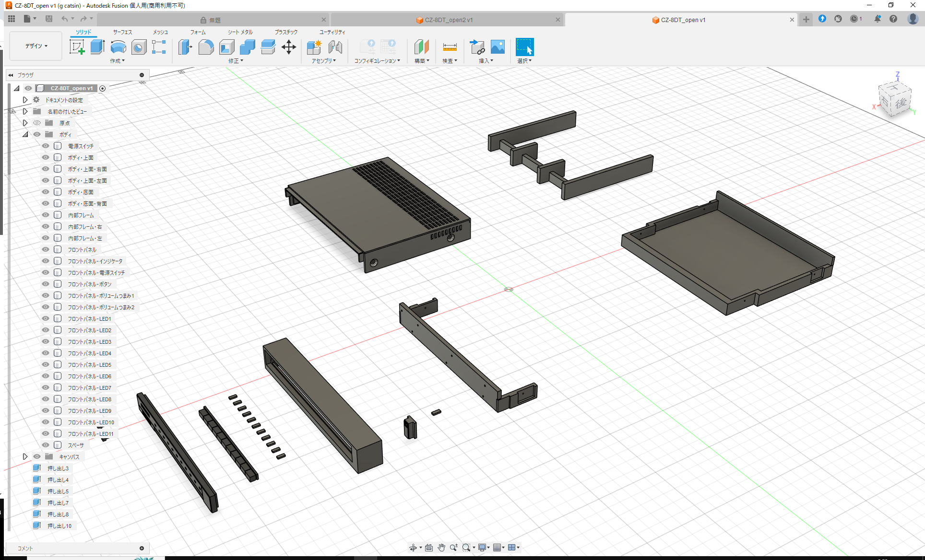The width and height of the screenshot is (925, 560).
Task: Show the 原点 folder contents
Action: [x=25, y=123]
